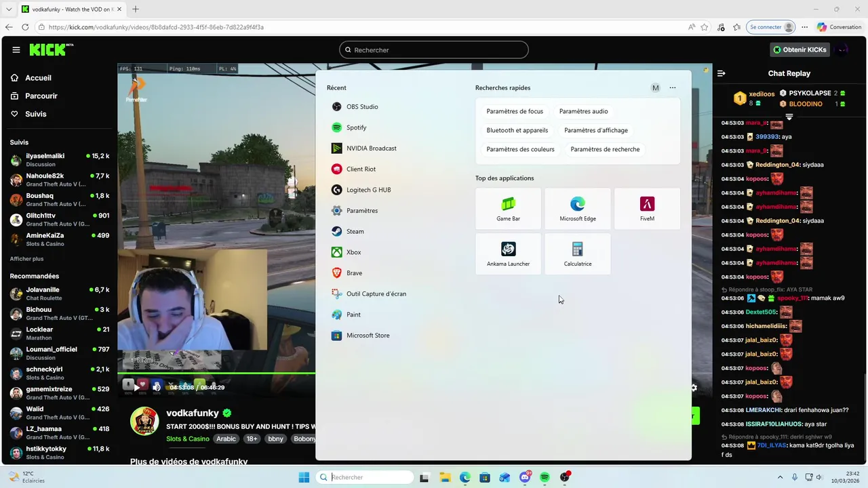Viewport: 868px width, 488px height.
Task: Switch to OBS Studio on the taskbar
Action: 565,477
